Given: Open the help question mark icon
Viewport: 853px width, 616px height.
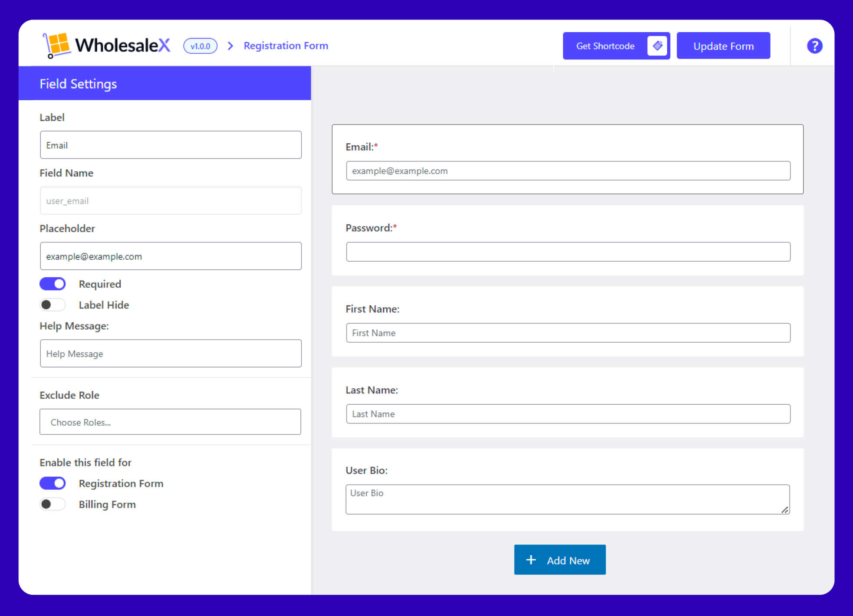Looking at the screenshot, I should tap(814, 46).
